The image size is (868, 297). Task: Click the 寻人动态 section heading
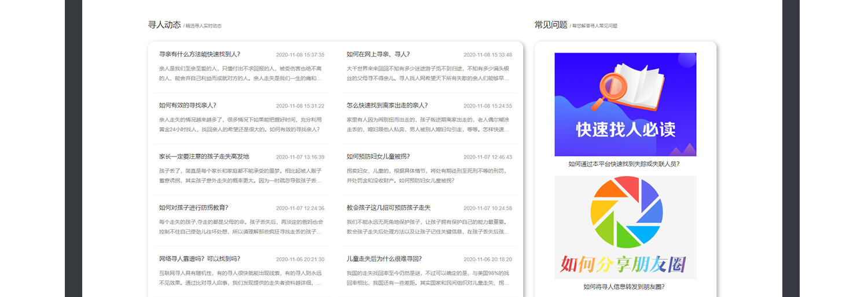pos(164,25)
